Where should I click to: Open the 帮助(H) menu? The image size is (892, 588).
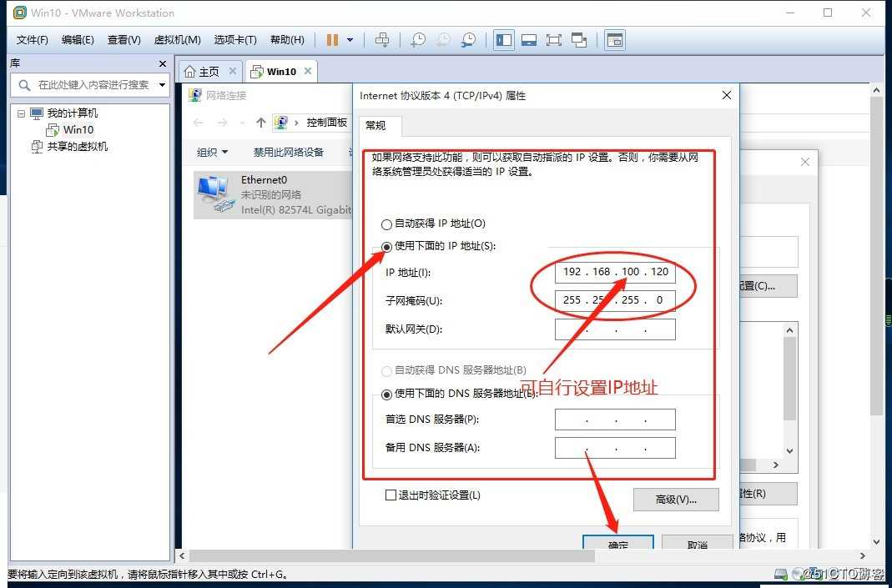287,40
